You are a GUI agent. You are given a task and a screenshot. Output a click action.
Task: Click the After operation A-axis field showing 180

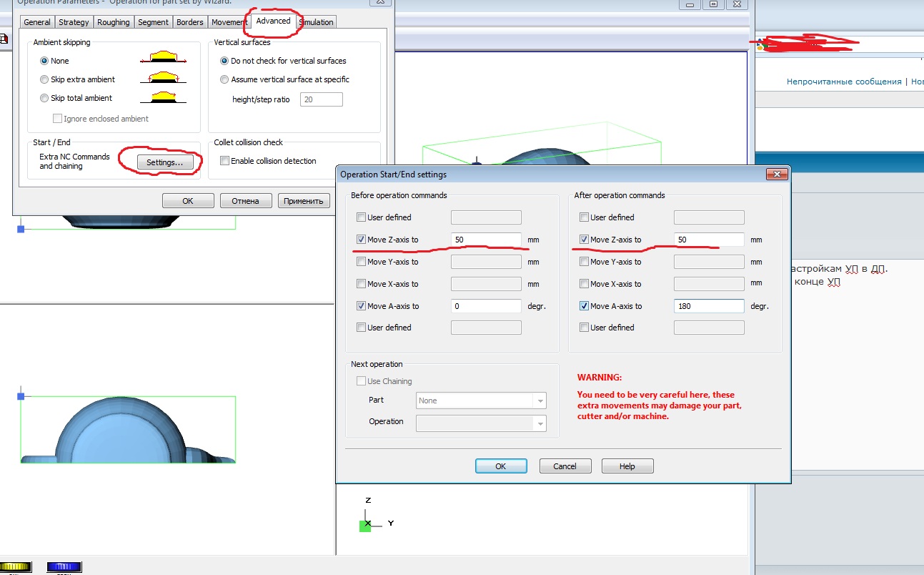point(708,306)
